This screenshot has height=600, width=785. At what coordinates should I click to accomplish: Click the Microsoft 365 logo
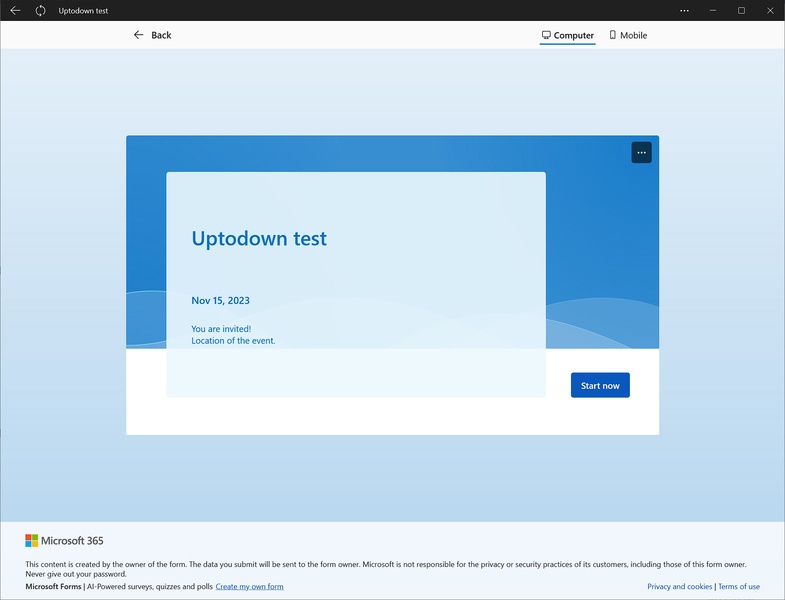tap(64, 541)
